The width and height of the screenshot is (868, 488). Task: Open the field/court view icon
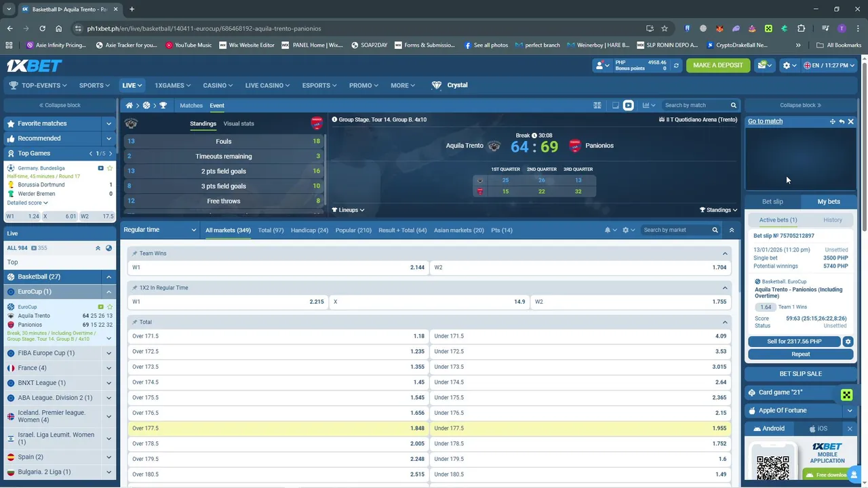(597, 105)
